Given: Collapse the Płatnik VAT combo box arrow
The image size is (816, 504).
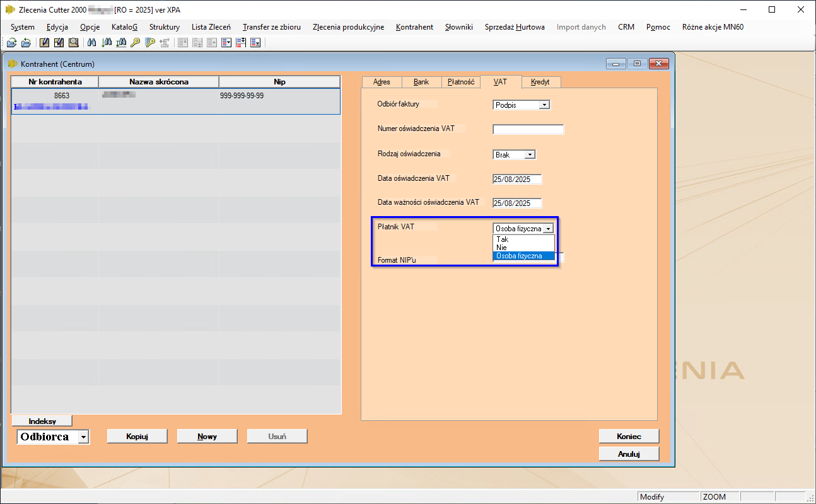Looking at the screenshot, I should pos(549,229).
